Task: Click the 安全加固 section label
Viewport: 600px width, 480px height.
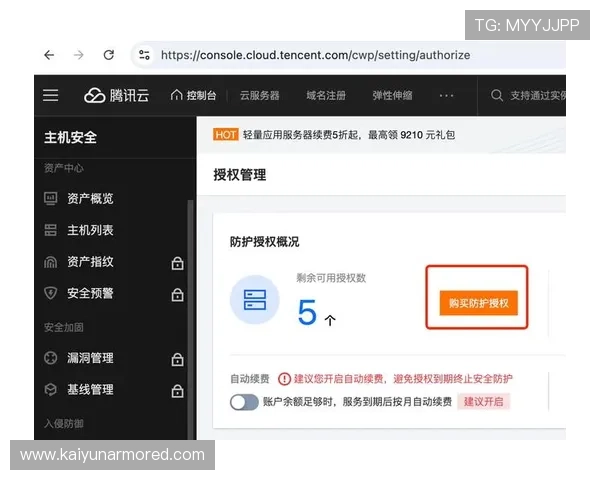Action: click(x=64, y=328)
